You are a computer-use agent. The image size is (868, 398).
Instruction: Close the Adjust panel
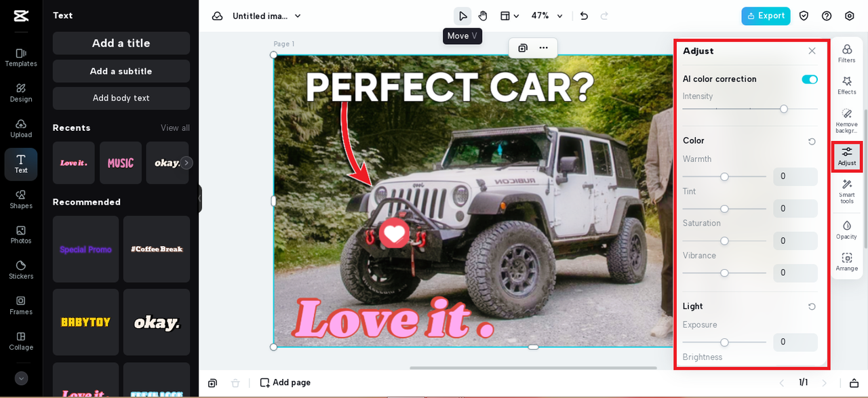pos(812,51)
